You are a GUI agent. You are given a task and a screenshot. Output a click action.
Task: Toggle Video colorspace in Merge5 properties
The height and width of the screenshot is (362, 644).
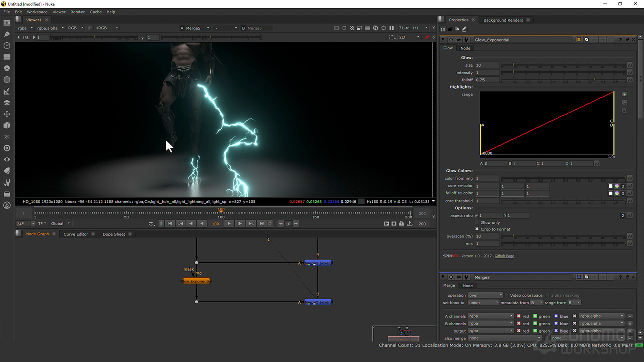[x=507, y=295]
